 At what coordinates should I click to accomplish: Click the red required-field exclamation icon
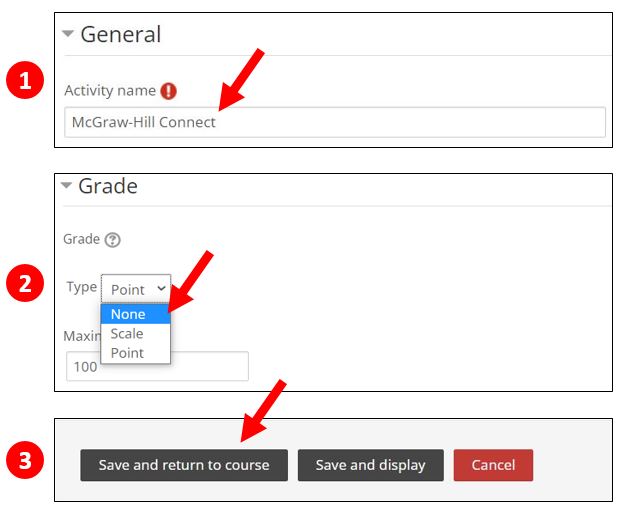click(168, 91)
